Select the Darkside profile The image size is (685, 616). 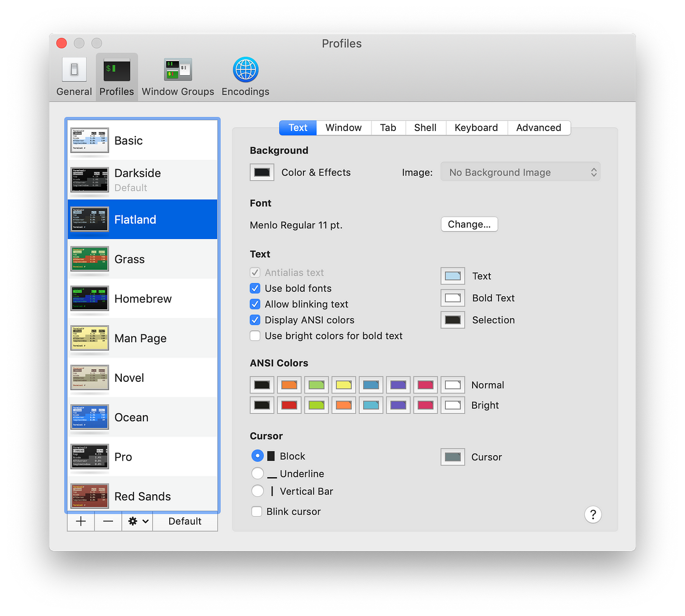[142, 180]
